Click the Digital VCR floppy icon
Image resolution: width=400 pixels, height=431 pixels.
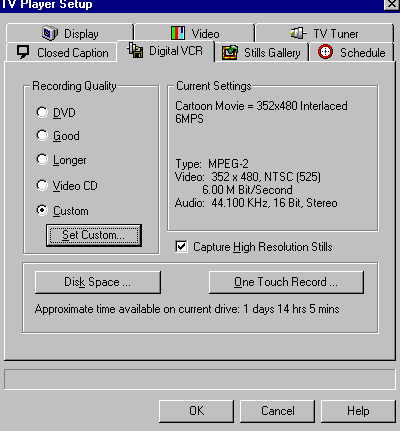click(135, 50)
